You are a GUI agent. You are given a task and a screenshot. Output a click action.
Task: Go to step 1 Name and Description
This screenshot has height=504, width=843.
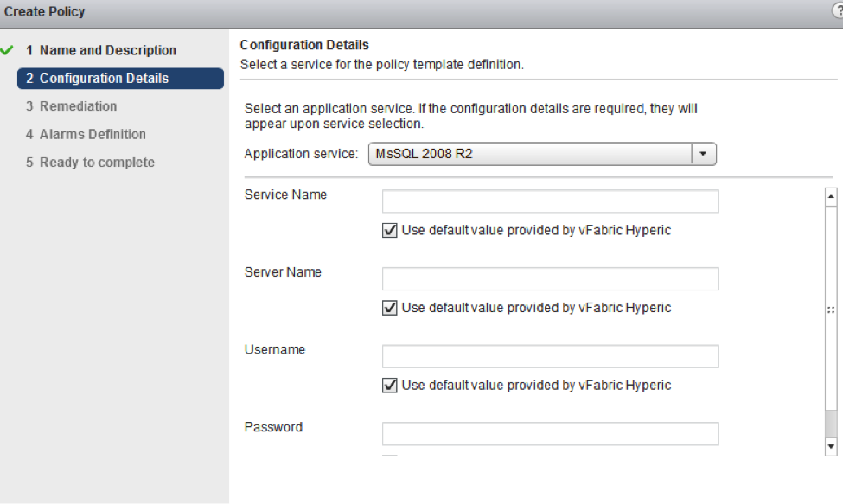101,50
